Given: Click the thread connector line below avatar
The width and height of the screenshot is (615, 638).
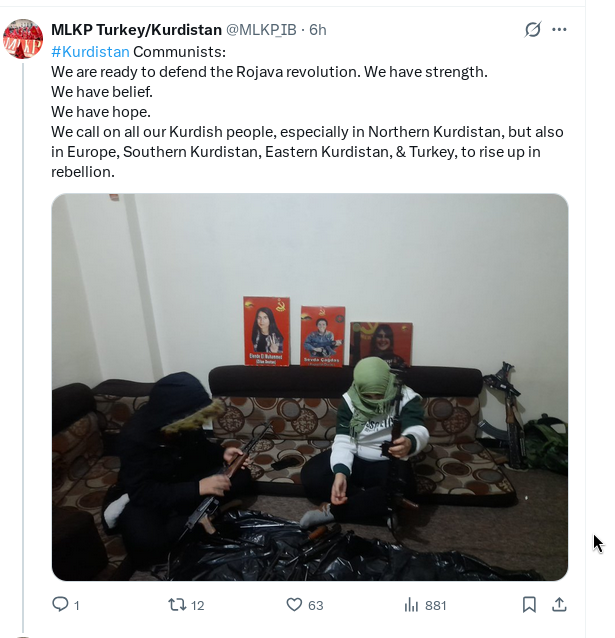Looking at the screenshot, I should (23, 348).
